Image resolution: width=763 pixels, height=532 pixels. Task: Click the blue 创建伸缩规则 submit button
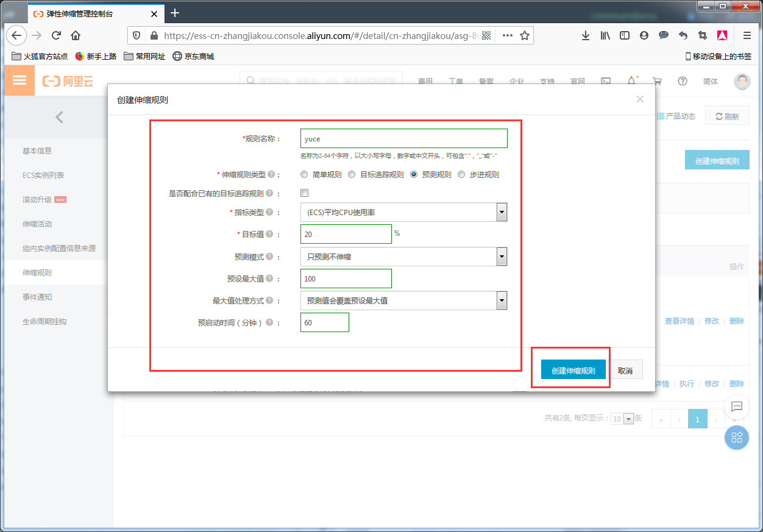point(573,371)
